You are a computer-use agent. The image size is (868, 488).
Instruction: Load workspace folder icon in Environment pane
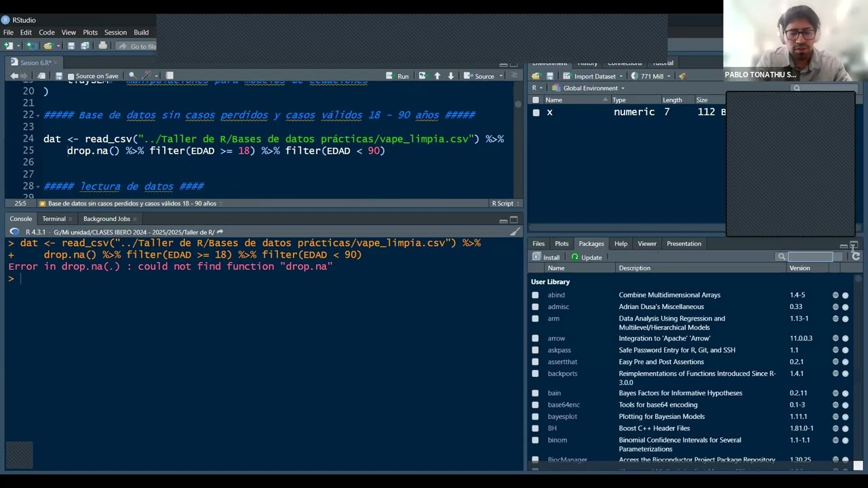click(x=536, y=76)
